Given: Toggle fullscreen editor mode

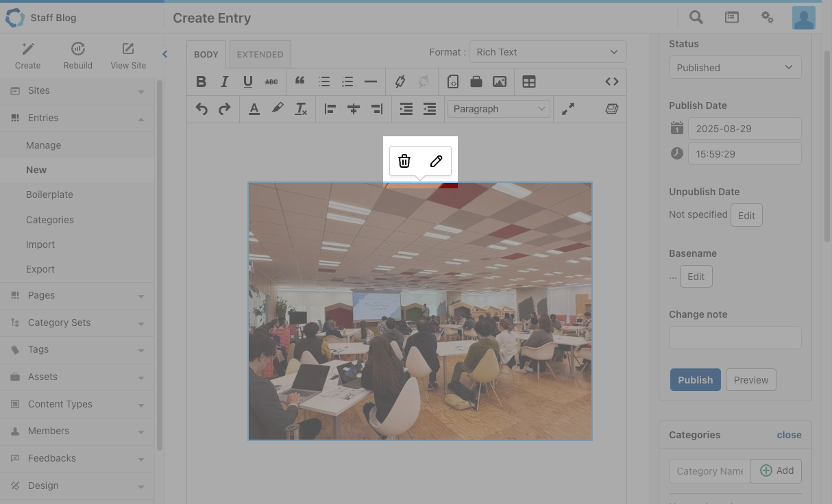Looking at the screenshot, I should point(568,109).
